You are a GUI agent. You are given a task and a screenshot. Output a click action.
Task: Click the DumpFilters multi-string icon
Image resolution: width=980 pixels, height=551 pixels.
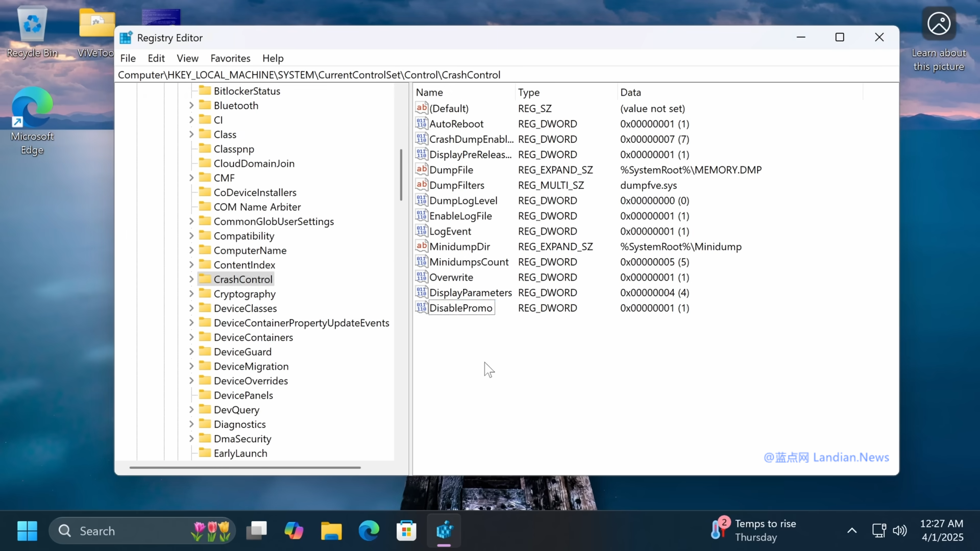(x=422, y=185)
